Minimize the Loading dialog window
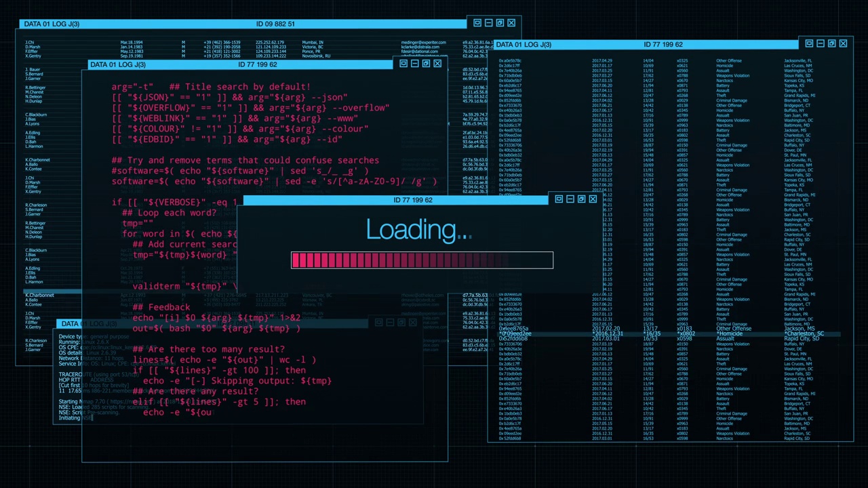 570,199
